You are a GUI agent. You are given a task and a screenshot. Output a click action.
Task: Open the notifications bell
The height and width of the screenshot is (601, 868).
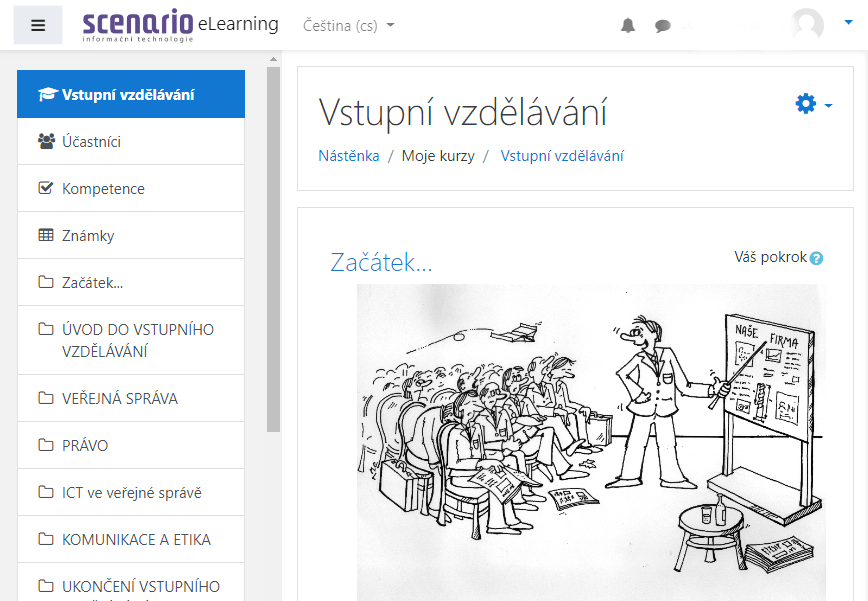tap(628, 25)
